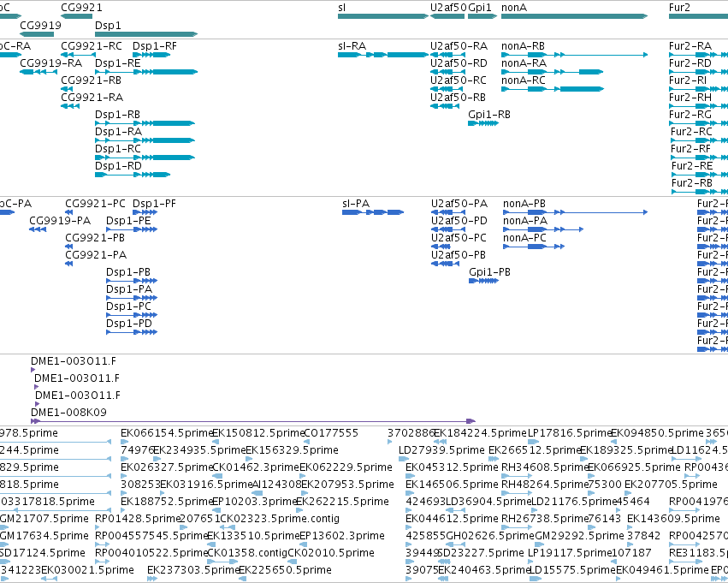Select the EK066154.5prime EST label
This screenshot has height=583, width=728.
167,433
